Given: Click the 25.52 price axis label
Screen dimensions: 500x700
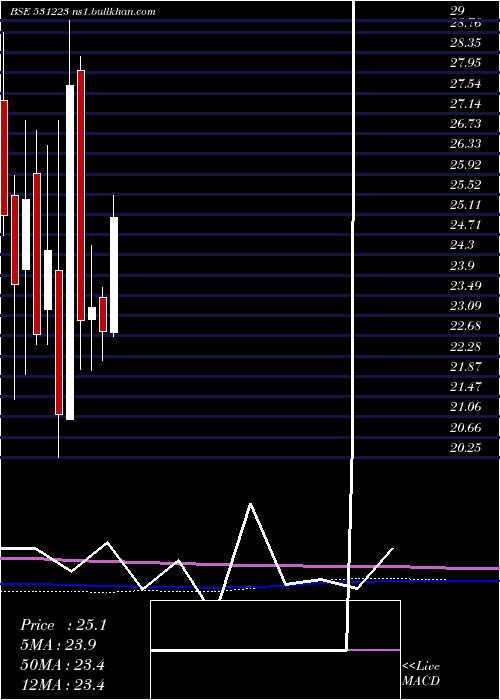Looking at the screenshot, I should point(466,184).
